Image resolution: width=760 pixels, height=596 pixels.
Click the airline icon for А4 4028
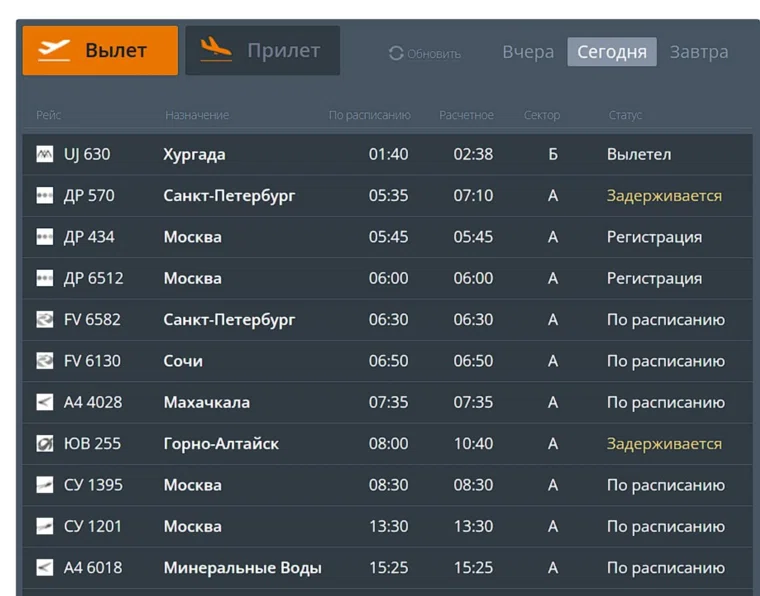tap(44, 402)
